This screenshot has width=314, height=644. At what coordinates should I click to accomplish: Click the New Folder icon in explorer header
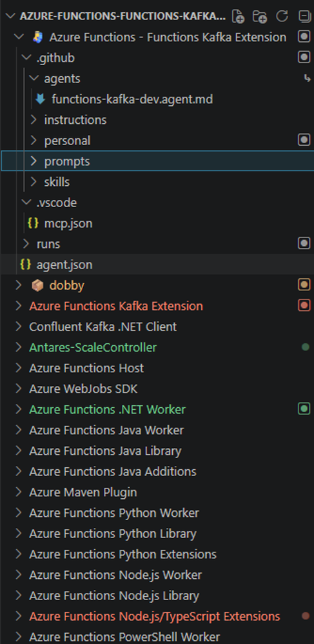[260, 16]
